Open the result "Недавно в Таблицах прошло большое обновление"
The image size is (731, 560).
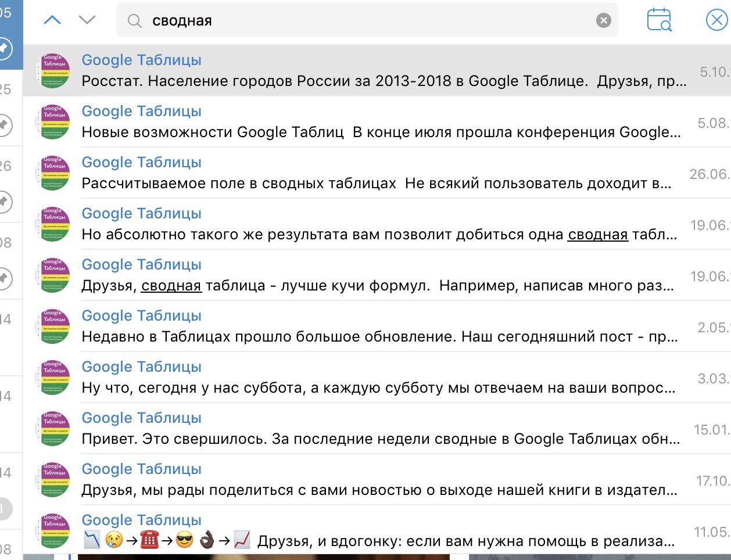[377, 326]
